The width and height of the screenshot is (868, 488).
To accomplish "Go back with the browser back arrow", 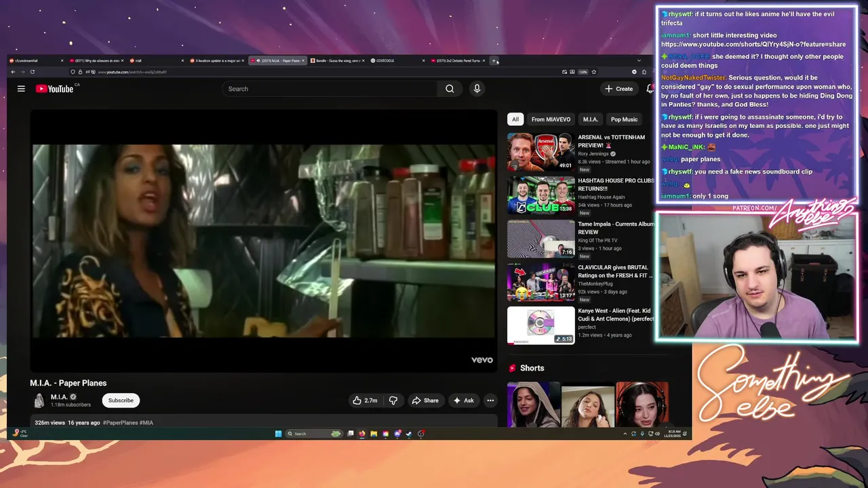I will pyautogui.click(x=13, y=71).
